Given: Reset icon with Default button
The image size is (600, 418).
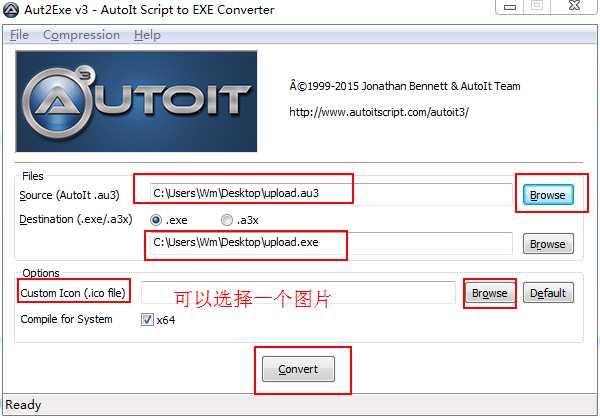Looking at the screenshot, I should click(x=548, y=293).
